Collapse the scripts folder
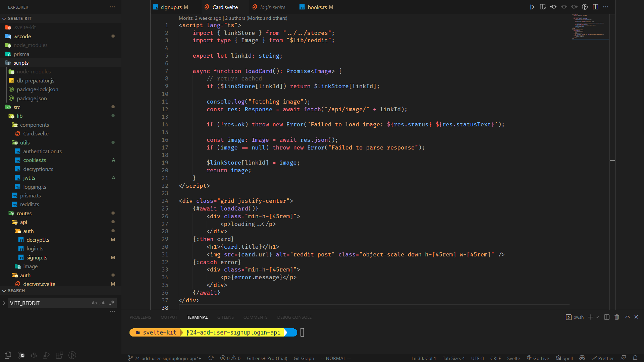Screen dimensions: 644x362 [60, 63]
